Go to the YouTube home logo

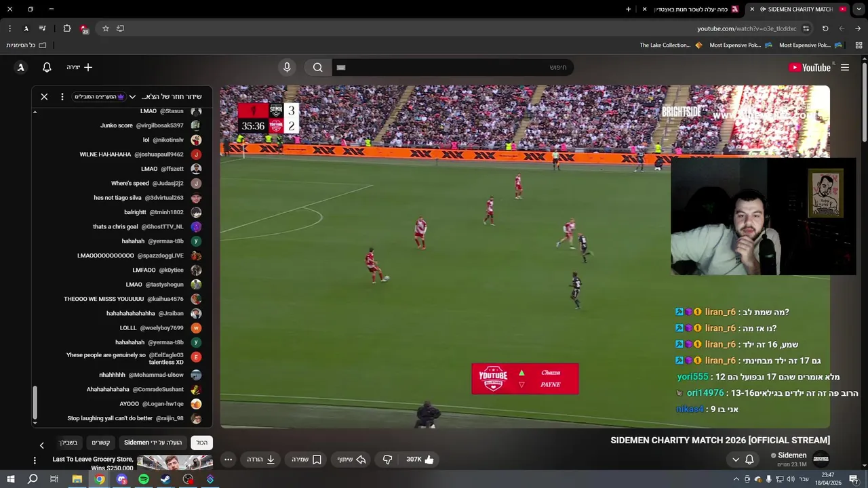810,67
